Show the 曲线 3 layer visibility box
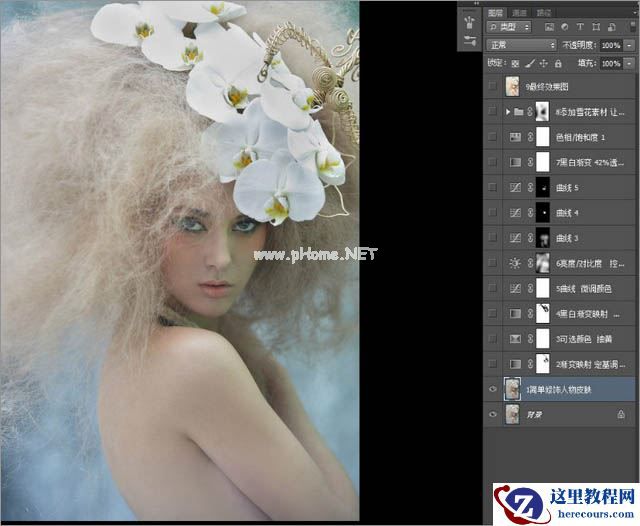The height and width of the screenshot is (526, 640). (x=493, y=237)
